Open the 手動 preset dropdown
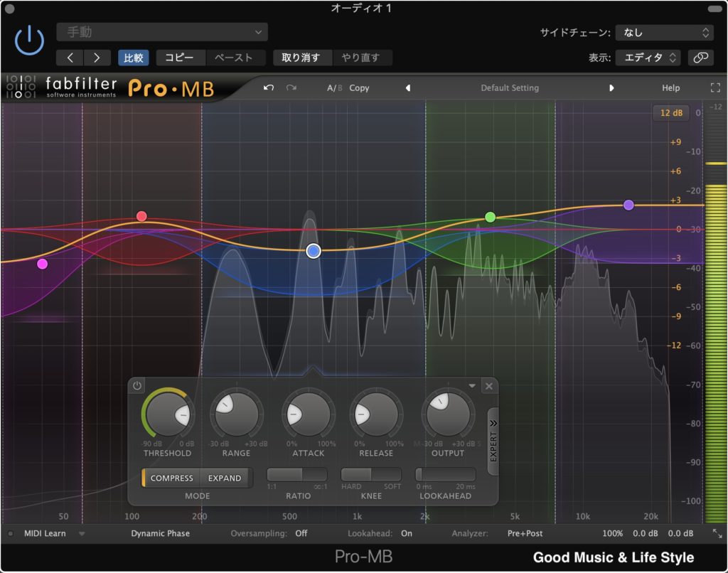The image size is (728, 573). [x=162, y=32]
